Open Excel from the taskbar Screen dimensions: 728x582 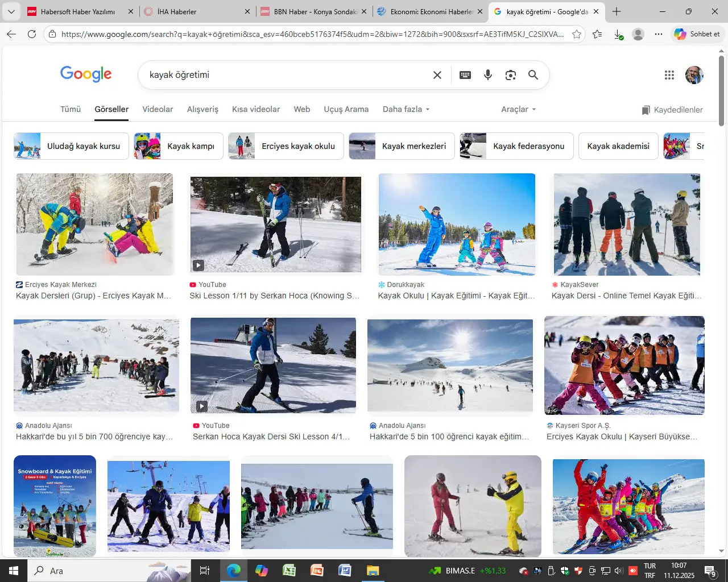289,571
